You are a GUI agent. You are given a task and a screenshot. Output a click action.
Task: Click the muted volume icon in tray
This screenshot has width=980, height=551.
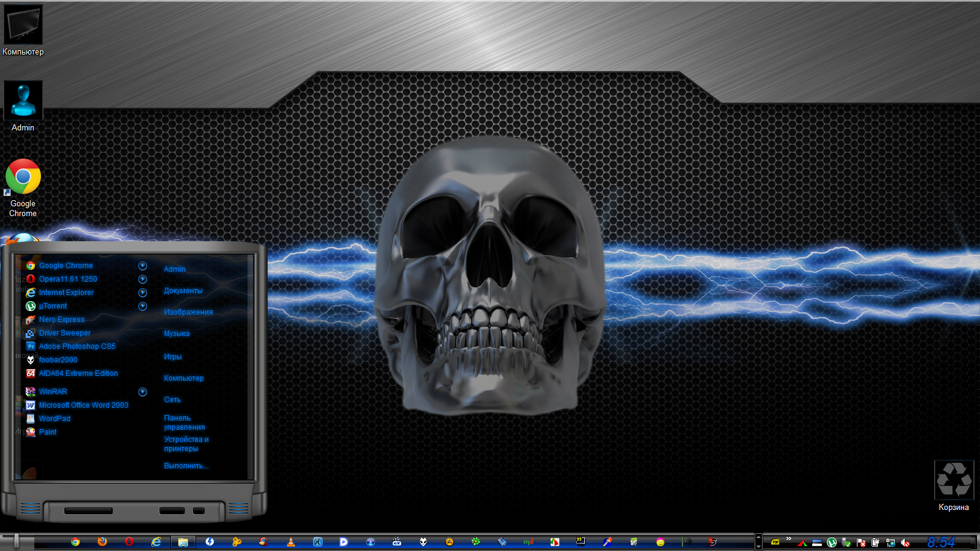tap(905, 542)
